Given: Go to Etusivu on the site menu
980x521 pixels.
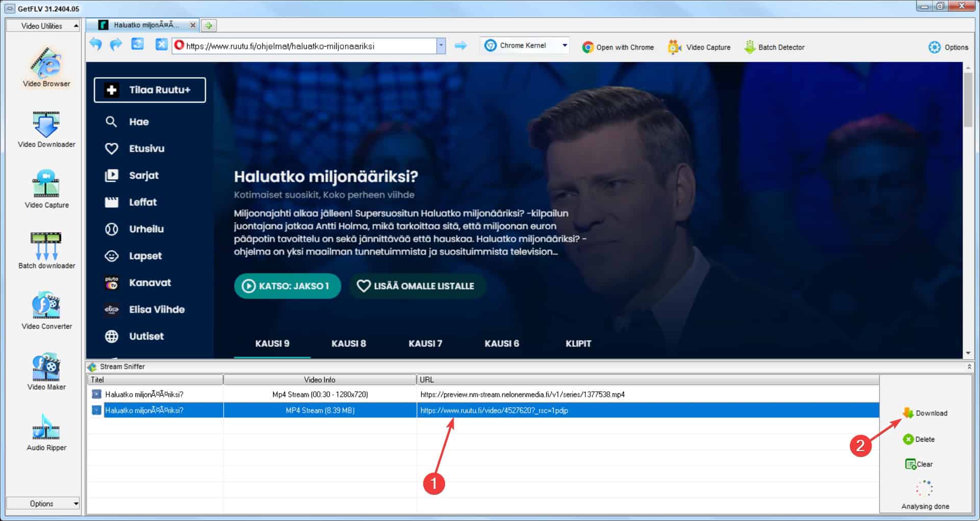Looking at the screenshot, I should click(135, 149).
